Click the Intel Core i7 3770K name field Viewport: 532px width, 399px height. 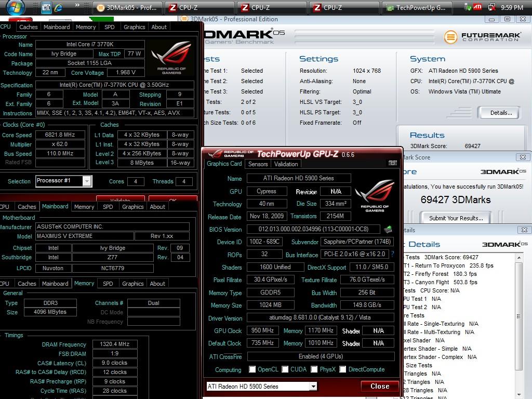(x=90, y=44)
